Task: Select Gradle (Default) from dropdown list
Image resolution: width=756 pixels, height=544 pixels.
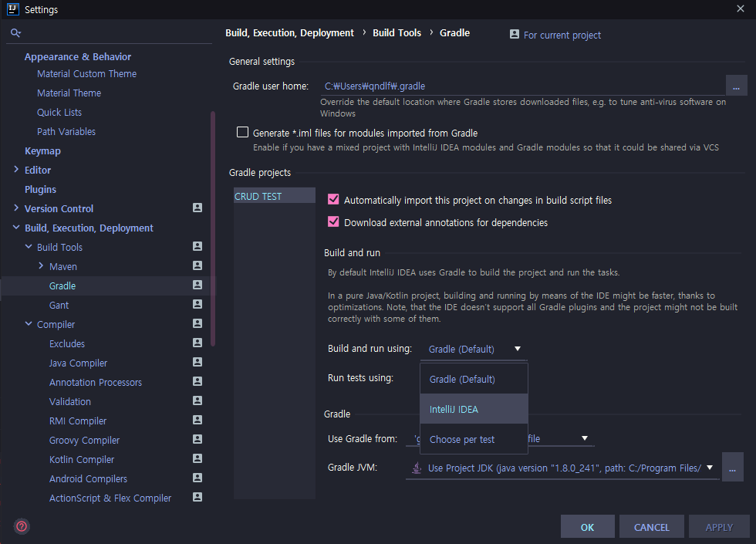Action: (x=474, y=379)
